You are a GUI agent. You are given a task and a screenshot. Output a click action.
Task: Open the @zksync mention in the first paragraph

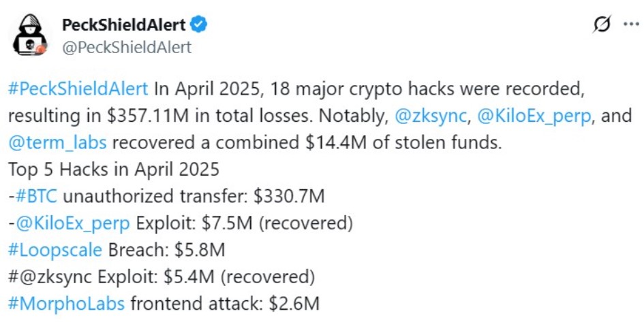coord(431,116)
